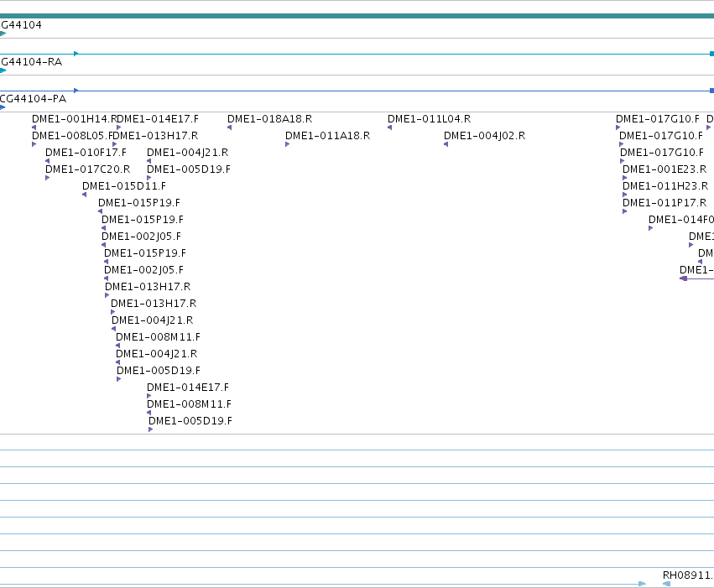
Task: Click the DME1-011H23.R feature label
Action: point(665,186)
